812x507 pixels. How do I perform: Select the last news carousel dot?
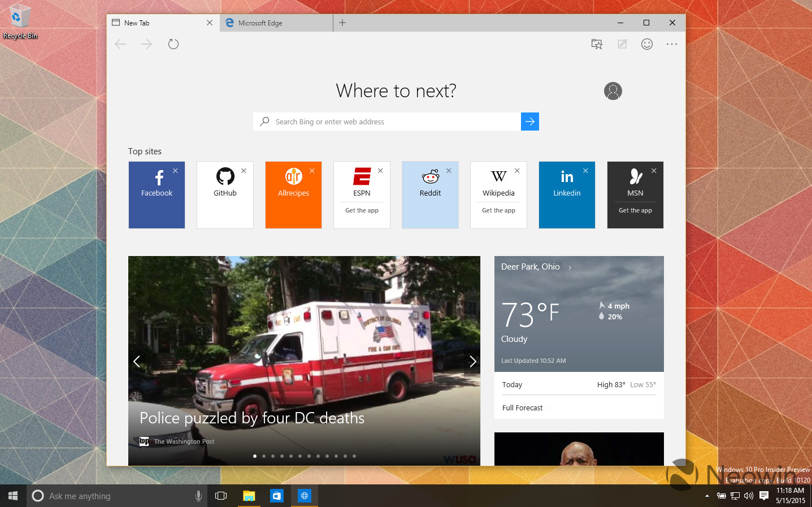[354, 456]
